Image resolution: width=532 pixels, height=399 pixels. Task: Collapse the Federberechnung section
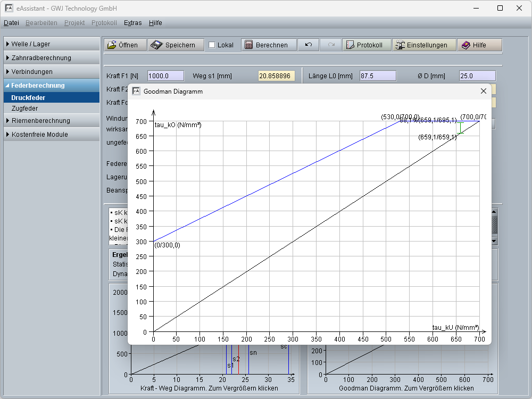[x=38, y=86]
